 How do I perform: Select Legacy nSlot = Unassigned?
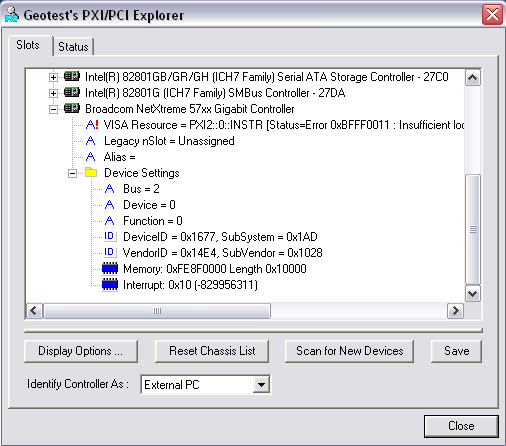point(169,141)
